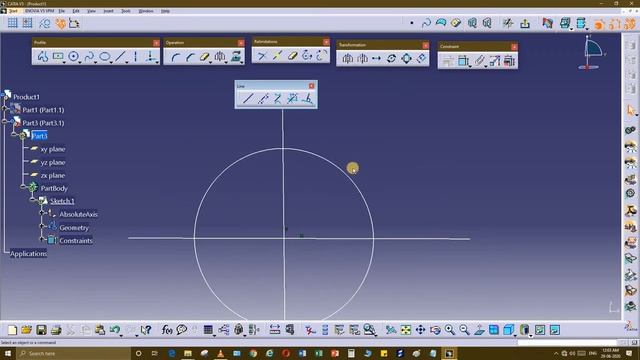The height and width of the screenshot is (360, 640).
Task: Click the Save icon in bottom toolbar
Action: pyautogui.click(x=41, y=329)
